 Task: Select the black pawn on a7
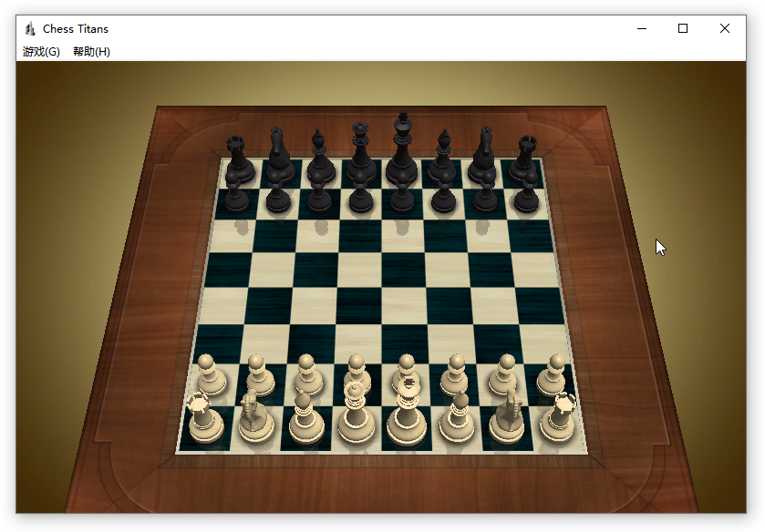(x=236, y=192)
